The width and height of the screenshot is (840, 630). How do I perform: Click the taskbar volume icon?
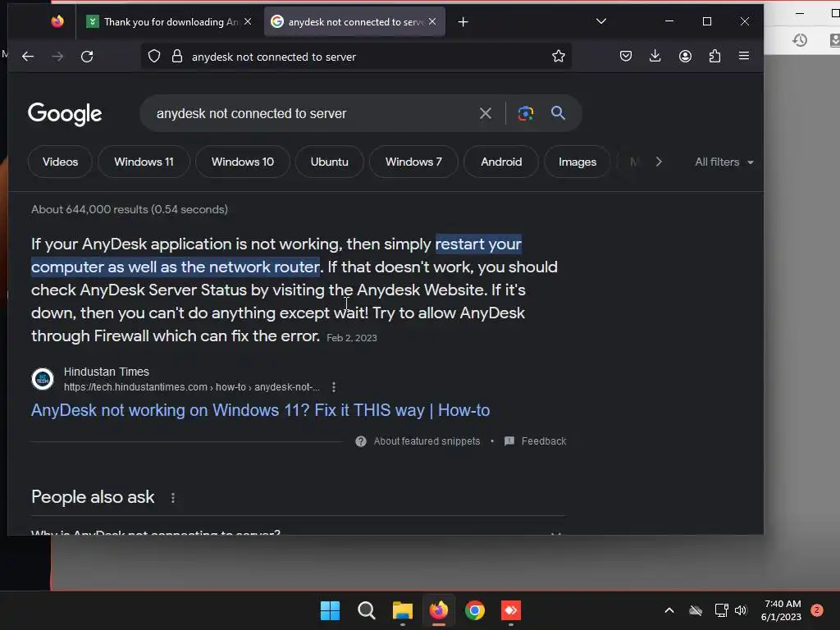(x=741, y=610)
